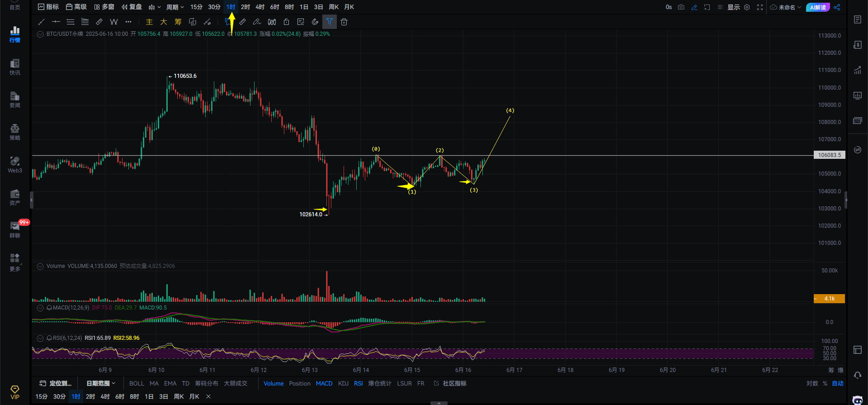The height and width of the screenshot is (405, 868).
Task: Open chart type candlestick dropdown
Action: pyautogui.click(x=155, y=7)
